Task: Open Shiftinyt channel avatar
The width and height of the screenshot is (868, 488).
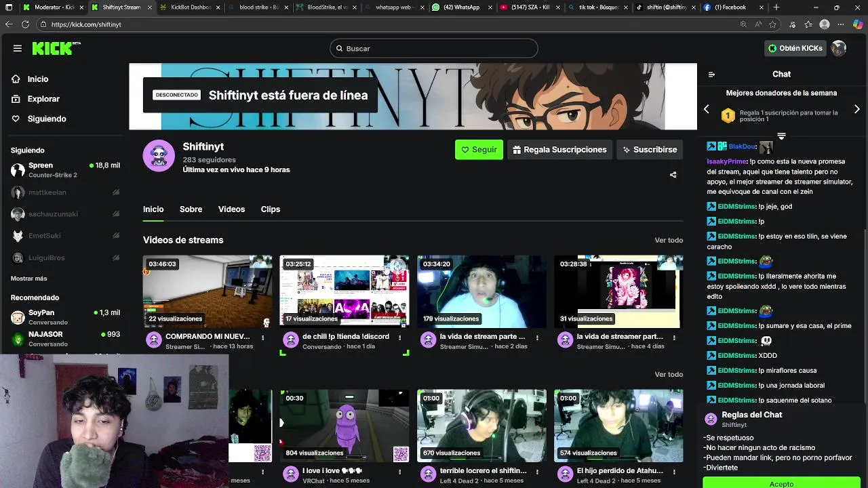Action: click(x=159, y=156)
